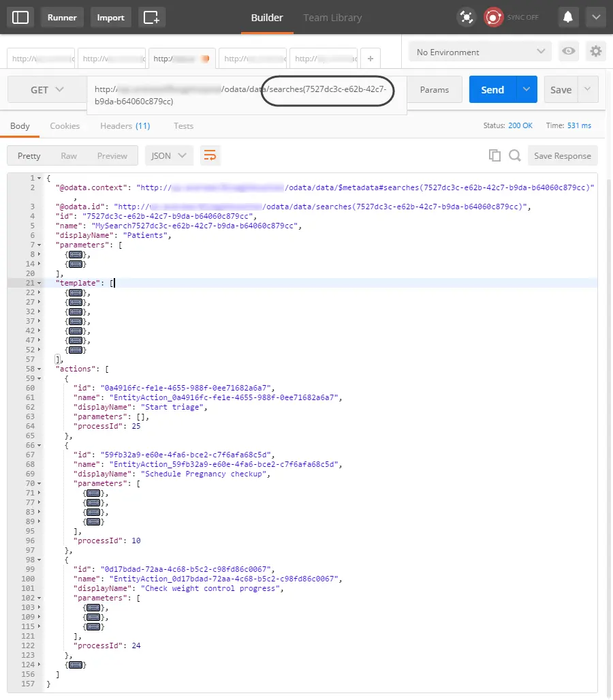The image size is (613, 700).
Task: Click "Check weight control progress" value
Action: [210, 589]
